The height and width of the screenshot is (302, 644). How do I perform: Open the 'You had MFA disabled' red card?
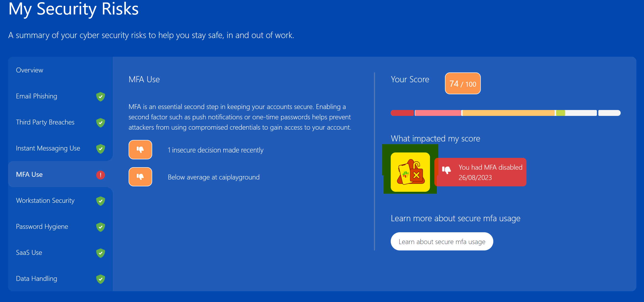(x=480, y=172)
